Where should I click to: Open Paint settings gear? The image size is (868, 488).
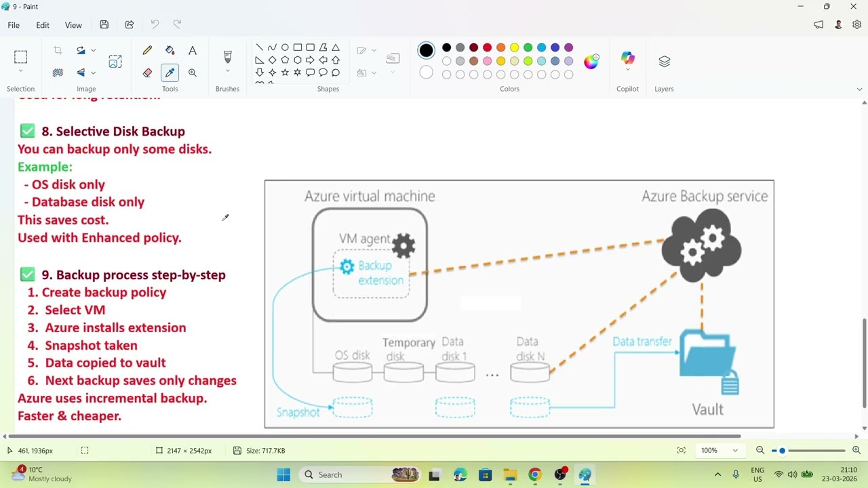(x=856, y=25)
